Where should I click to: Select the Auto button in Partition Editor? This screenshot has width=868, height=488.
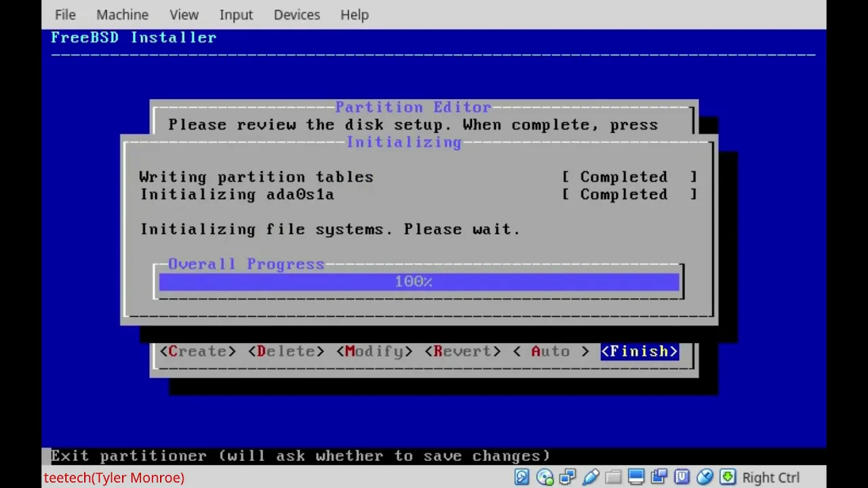[551, 351]
